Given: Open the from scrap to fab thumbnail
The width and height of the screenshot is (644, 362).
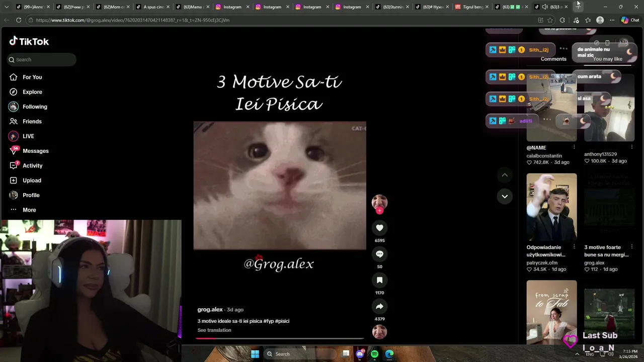Looking at the screenshot, I should point(551,312).
